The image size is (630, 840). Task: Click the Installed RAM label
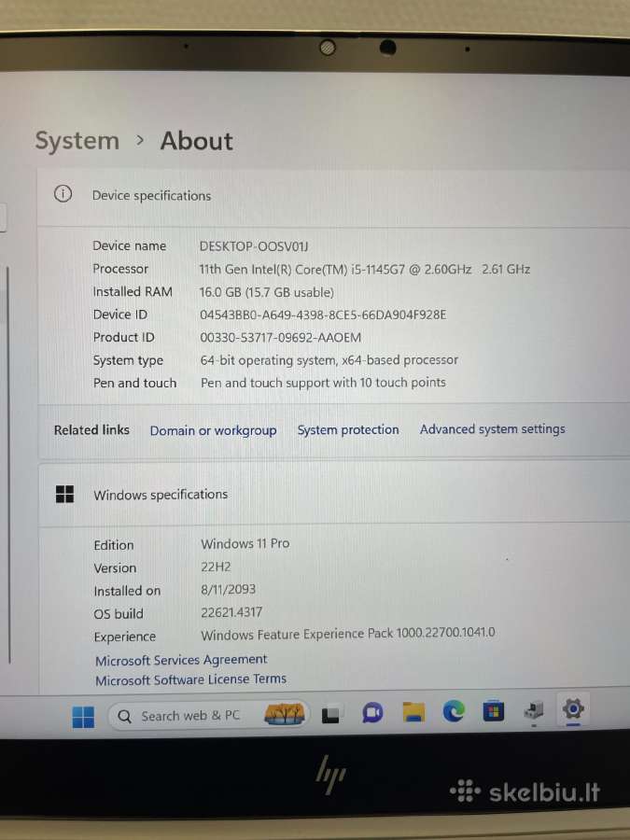coord(133,292)
